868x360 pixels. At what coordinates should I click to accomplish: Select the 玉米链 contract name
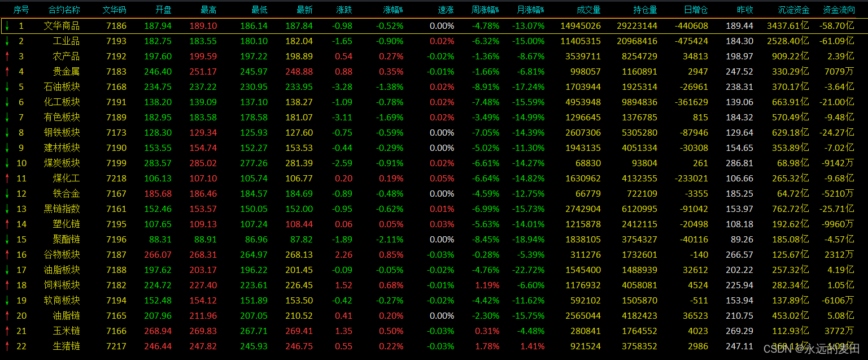coord(66,331)
